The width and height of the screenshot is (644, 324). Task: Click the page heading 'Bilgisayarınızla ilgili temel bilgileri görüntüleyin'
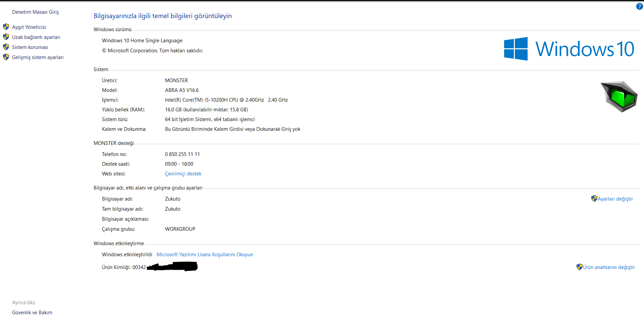163,16
